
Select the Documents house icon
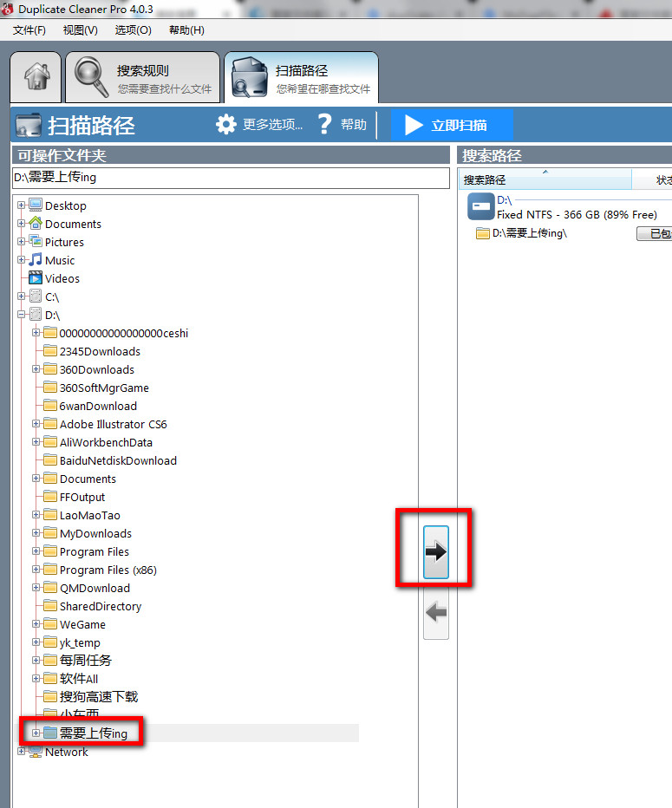click(36, 223)
